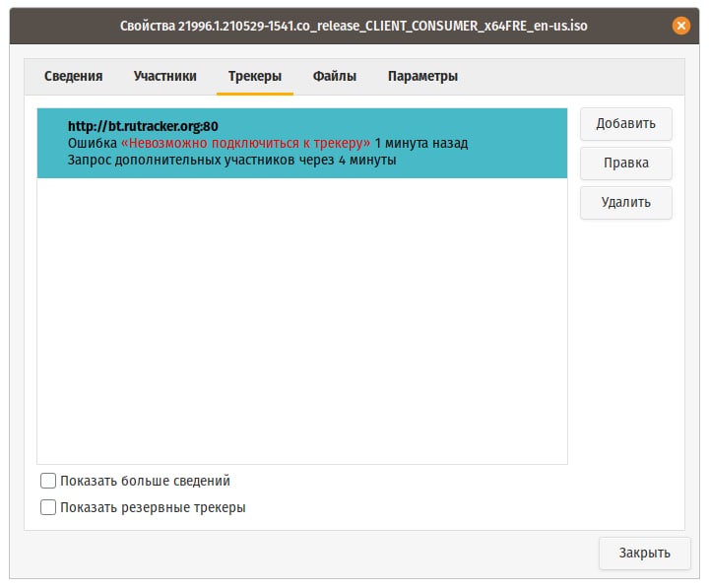Click the Правка button to edit tracker
Viewport: 709px width, 588px height.
[x=626, y=163]
